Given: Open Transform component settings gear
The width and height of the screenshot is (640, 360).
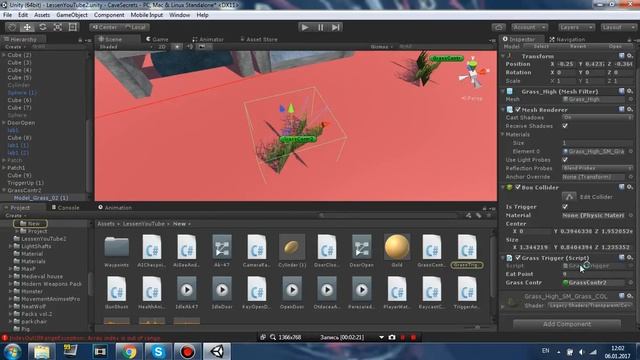Looking at the screenshot, I should pos(629,56).
